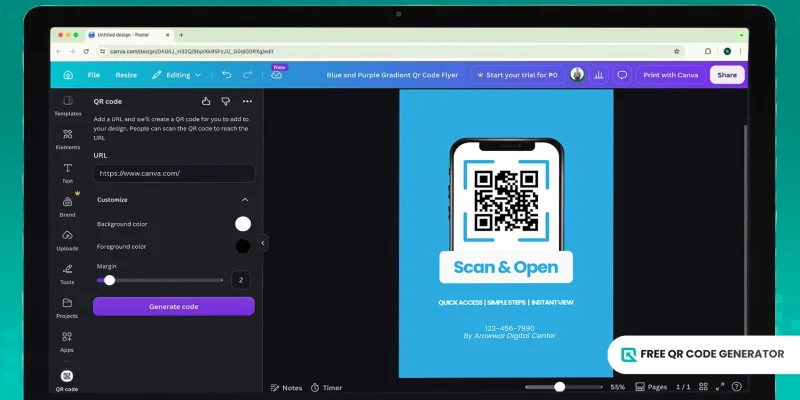Reload the browser page
This screenshot has width=800, height=400.
(x=86, y=52)
